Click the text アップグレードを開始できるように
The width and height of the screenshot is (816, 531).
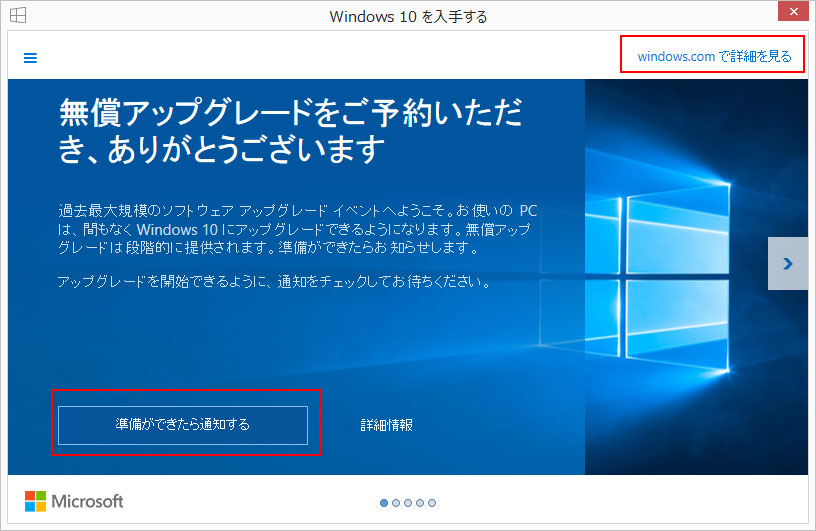pos(274,282)
